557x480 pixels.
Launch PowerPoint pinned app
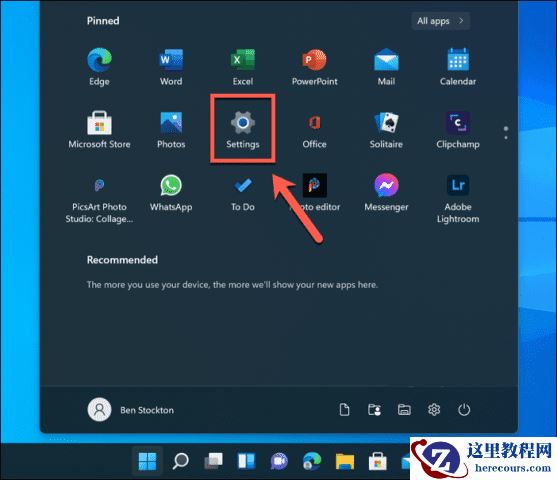pyautogui.click(x=315, y=67)
